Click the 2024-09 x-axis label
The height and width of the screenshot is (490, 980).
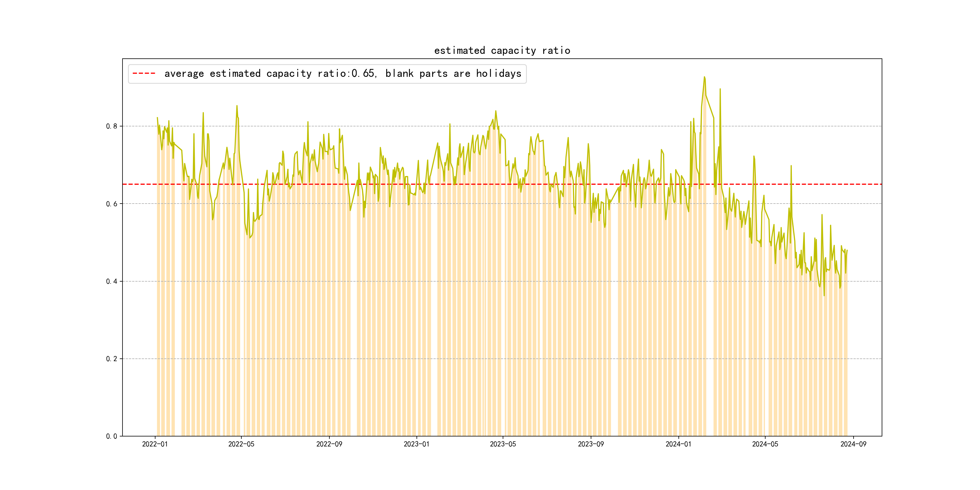pos(853,444)
